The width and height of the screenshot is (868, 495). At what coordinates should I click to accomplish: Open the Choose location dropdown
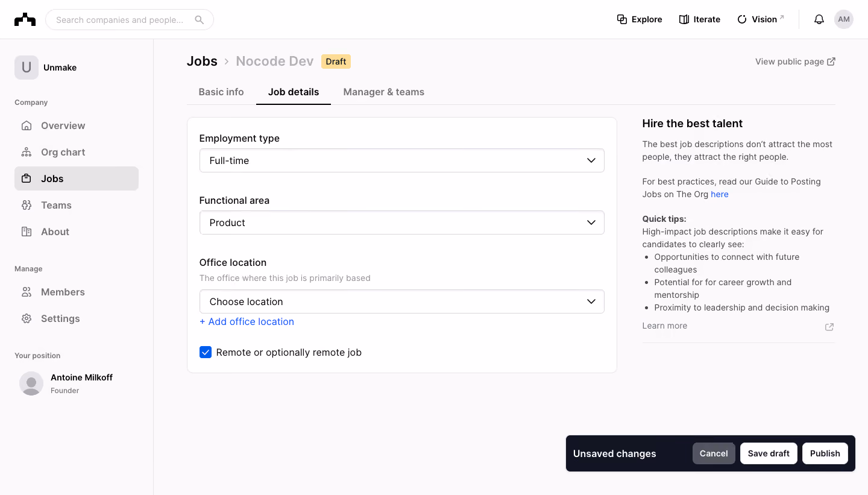402,301
